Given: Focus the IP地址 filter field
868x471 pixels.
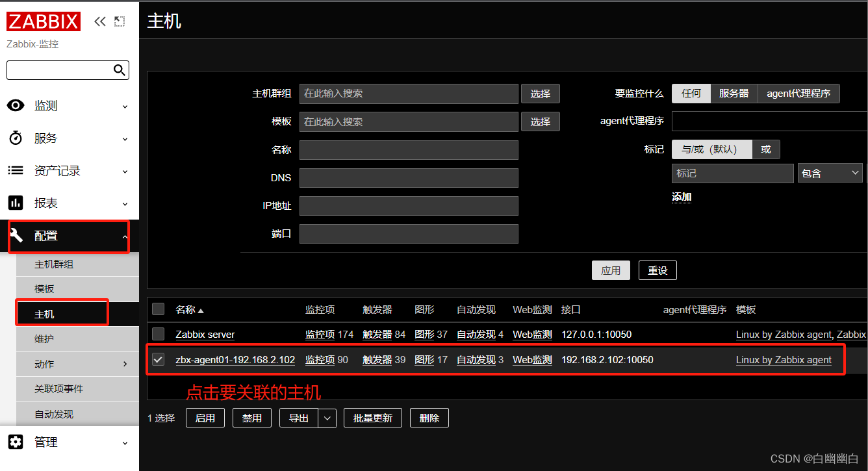Looking at the screenshot, I should pyautogui.click(x=409, y=206).
